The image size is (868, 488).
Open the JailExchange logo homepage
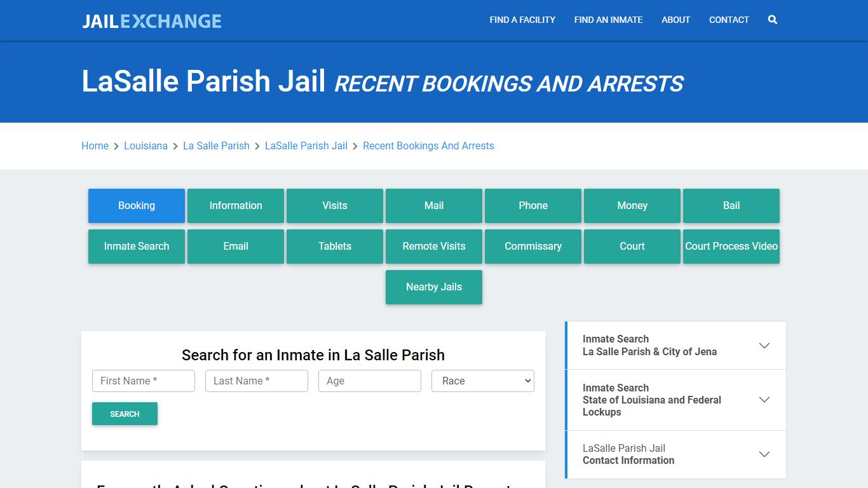pos(152,21)
